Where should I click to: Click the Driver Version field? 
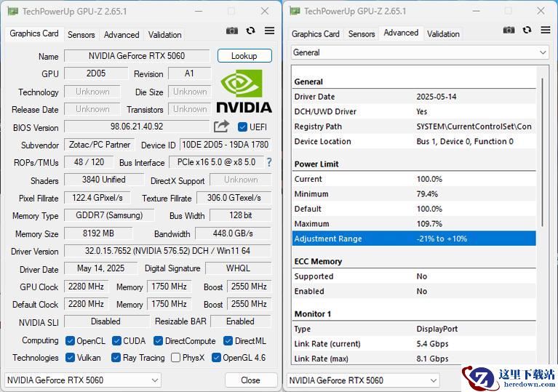(x=167, y=251)
